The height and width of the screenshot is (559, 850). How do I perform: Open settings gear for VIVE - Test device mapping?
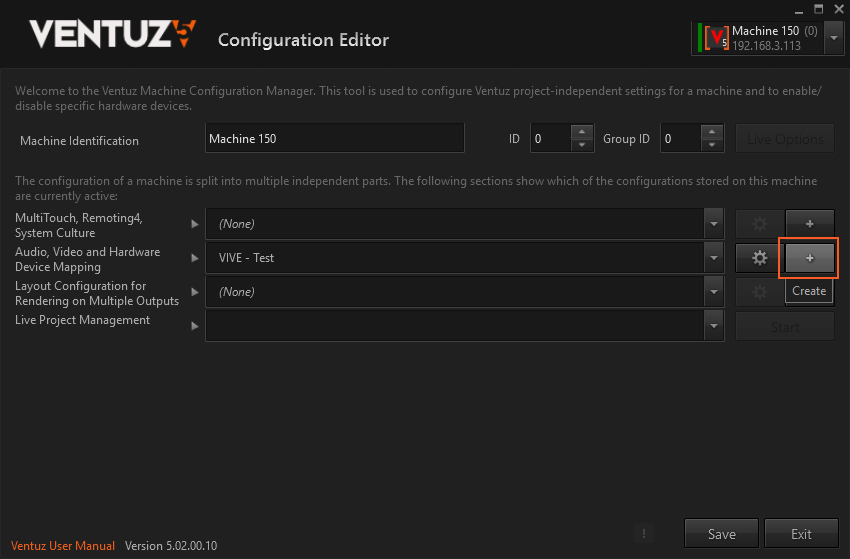click(x=759, y=258)
